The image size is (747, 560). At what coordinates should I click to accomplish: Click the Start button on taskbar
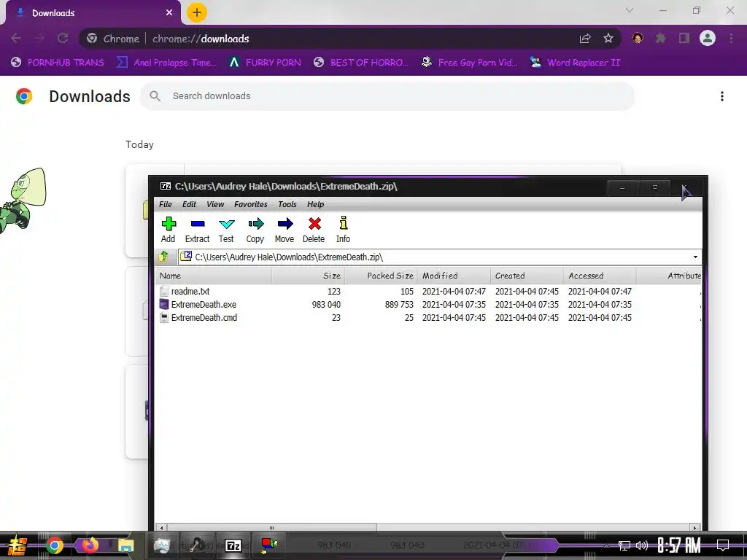(x=18, y=545)
